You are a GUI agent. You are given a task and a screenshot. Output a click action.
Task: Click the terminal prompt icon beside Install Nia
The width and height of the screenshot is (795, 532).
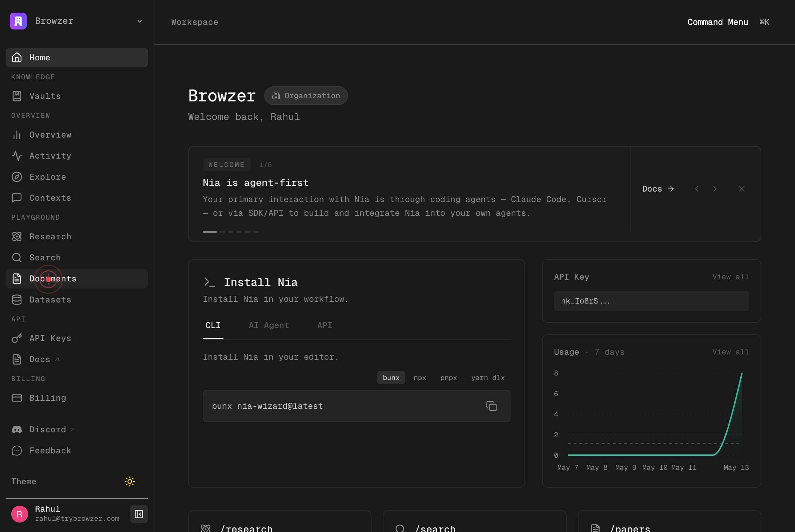point(209,282)
